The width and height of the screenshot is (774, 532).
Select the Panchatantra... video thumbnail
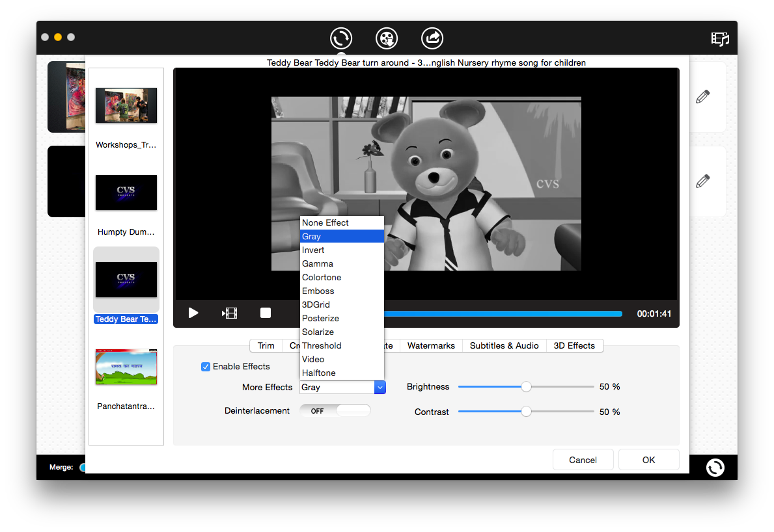(x=126, y=367)
